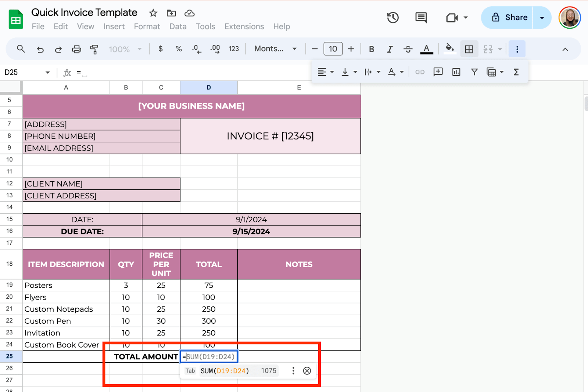Open the Extensions menu
Screen dimensions: 588x392
[x=244, y=26]
